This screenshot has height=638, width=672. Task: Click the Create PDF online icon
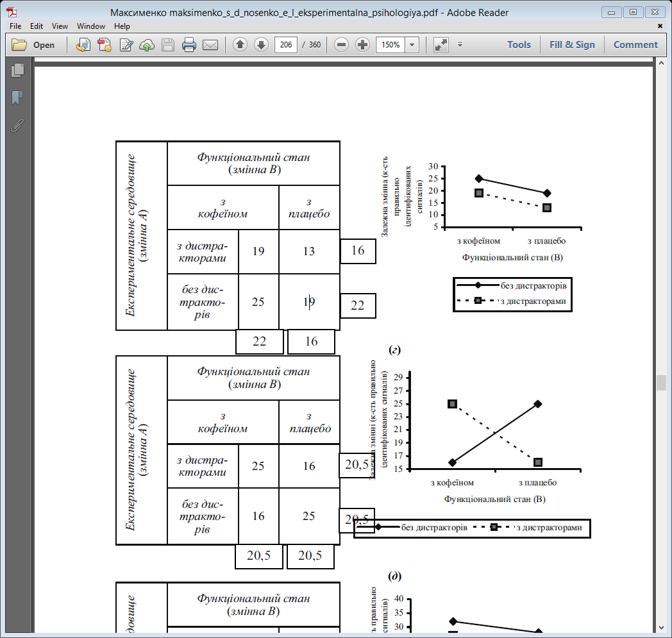coord(83,44)
